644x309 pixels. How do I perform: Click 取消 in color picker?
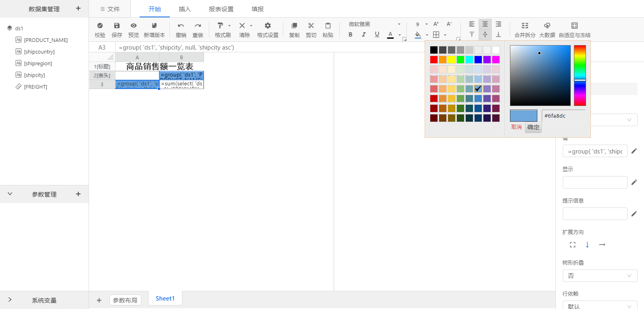point(516,127)
